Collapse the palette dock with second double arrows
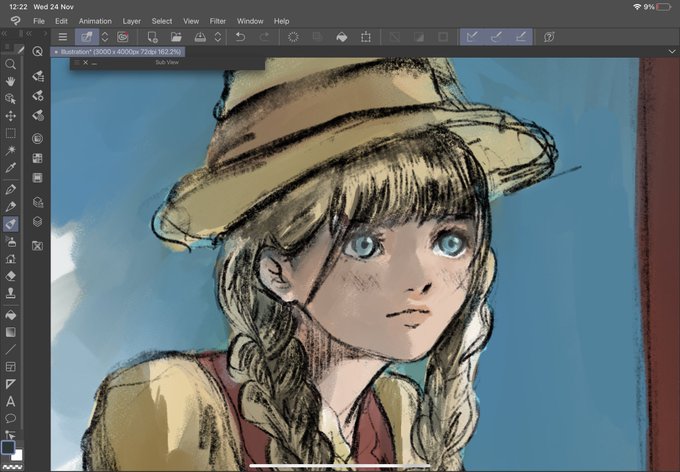680x472 pixels. (x=29, y=33)
